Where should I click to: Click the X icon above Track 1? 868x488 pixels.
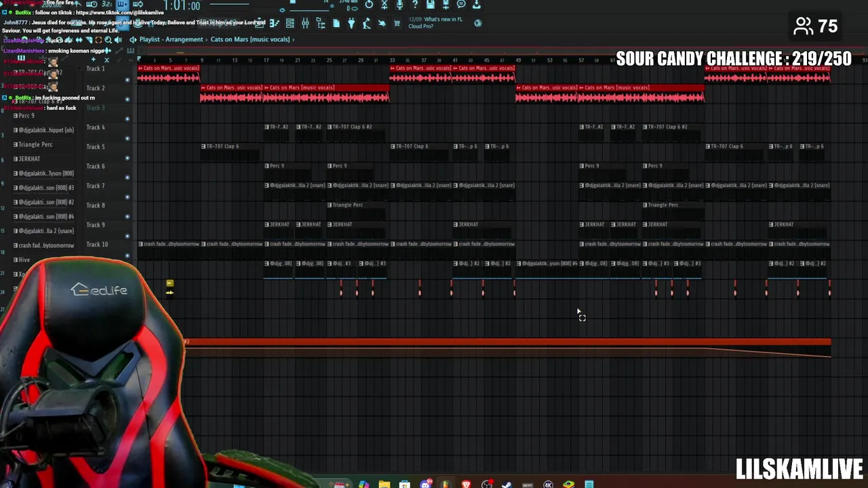click(x=106, y=60)
